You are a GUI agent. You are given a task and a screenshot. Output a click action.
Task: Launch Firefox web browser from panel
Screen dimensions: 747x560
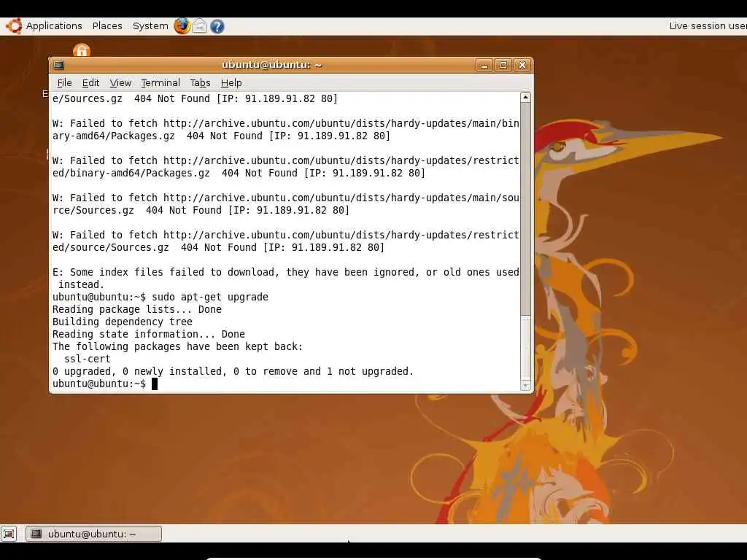[182, 26]
